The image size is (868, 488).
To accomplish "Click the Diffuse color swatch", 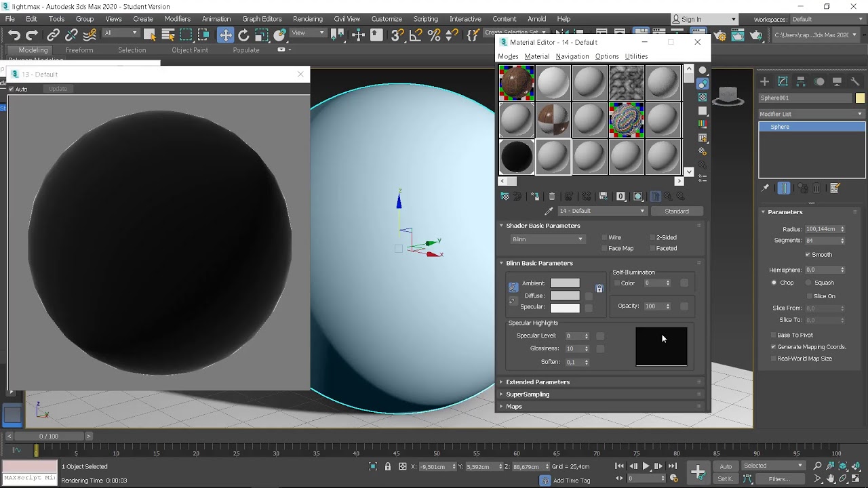I will pos(565,296).
